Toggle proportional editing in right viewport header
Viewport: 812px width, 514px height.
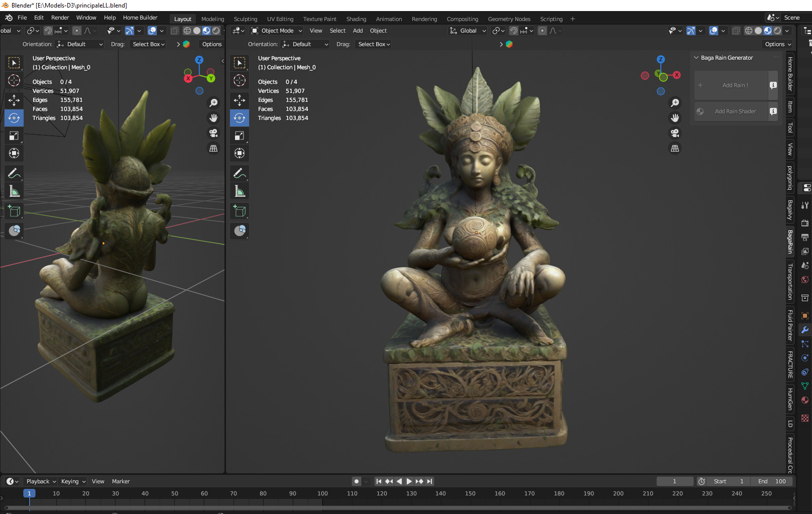pyautogui.click(x=542, y=31)
